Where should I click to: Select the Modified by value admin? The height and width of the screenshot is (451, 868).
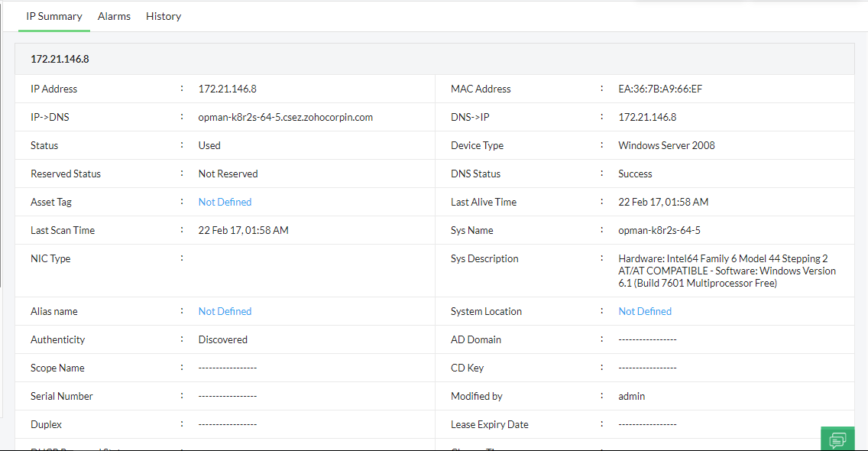(632, 395)
